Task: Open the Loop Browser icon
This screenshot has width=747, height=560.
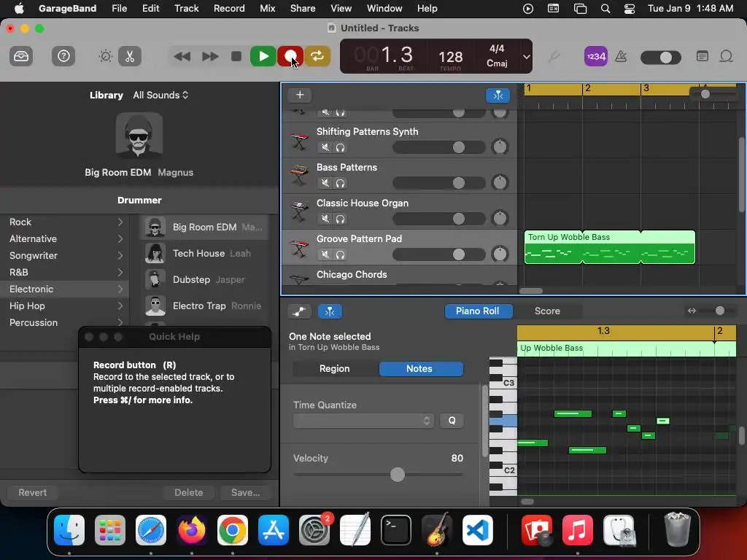Action: pos(726,57)
